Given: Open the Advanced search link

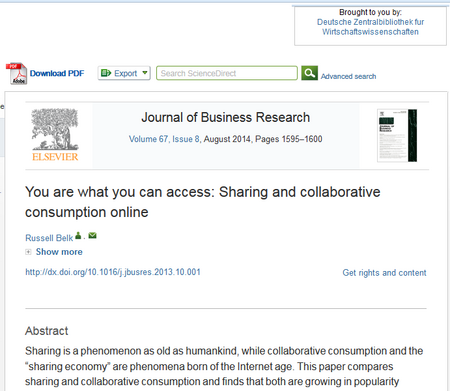Looking at the screenshot, I should pyautogui.click(x=348, y=76).
